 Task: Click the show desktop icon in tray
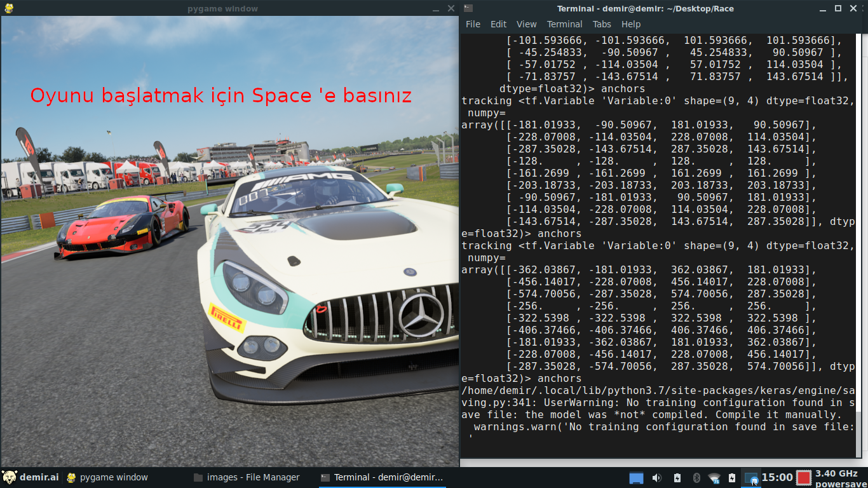coord(636,478)
